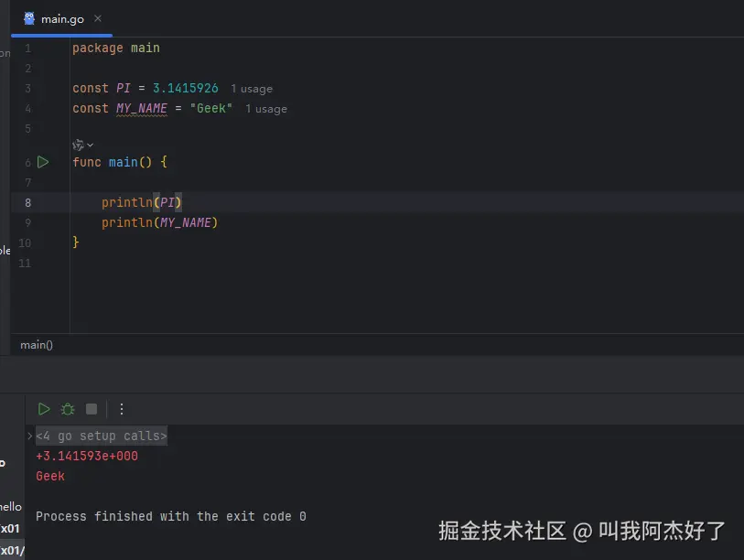Open more actions menu in Run toolbar
Viewport: 744px width, 560px height.
pos(122,409)
